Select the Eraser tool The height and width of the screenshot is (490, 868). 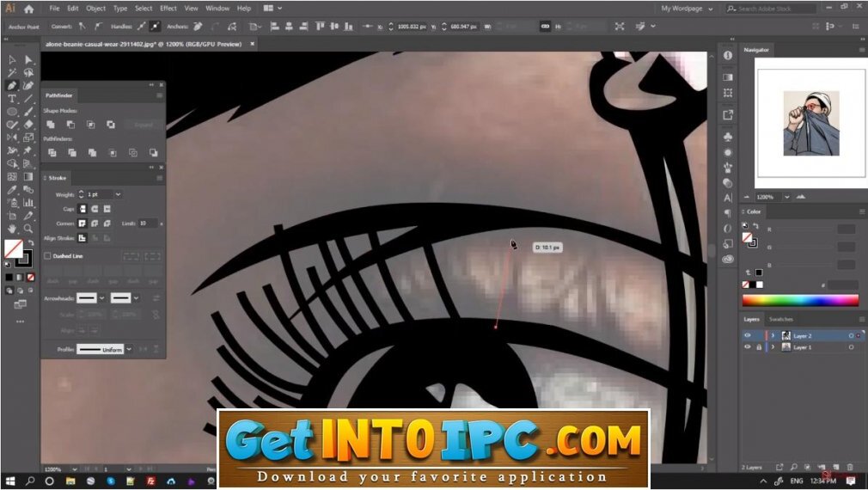(28, 125)
